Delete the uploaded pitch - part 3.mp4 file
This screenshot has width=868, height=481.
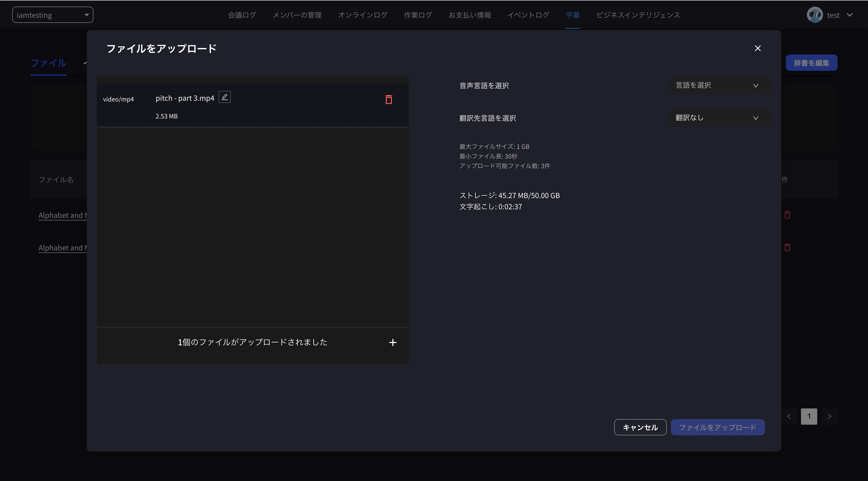389,99
